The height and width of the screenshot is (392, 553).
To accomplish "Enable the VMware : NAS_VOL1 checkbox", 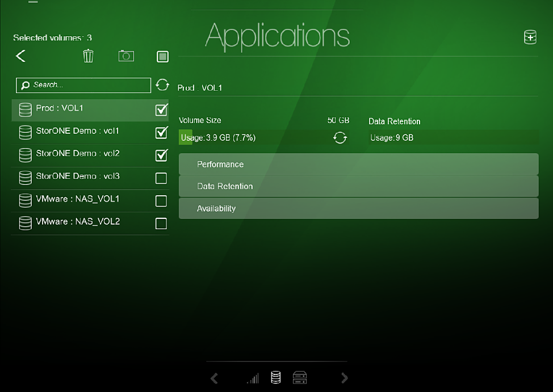I will click(x=161, y=201).
